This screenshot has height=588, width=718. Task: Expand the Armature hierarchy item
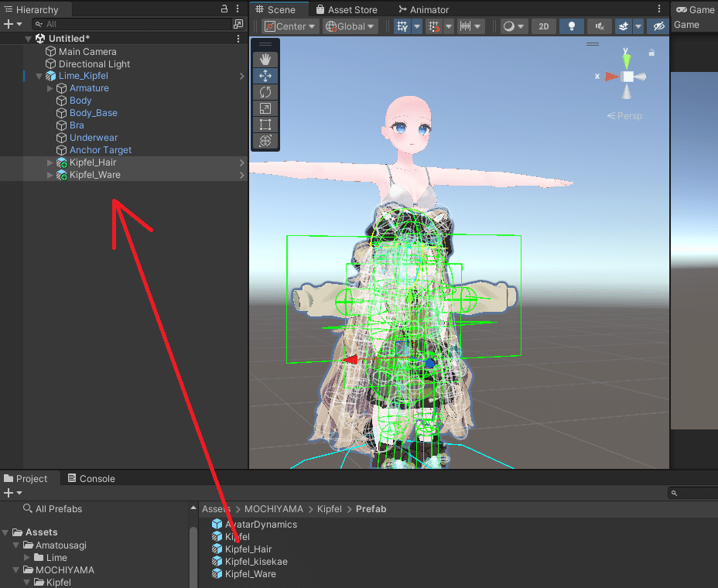coord(50,87)
